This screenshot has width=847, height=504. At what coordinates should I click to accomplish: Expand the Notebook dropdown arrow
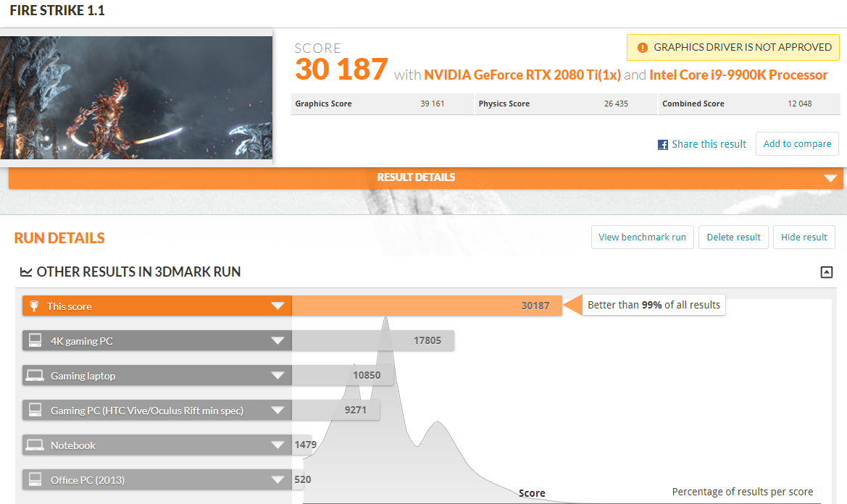point(278,445)
